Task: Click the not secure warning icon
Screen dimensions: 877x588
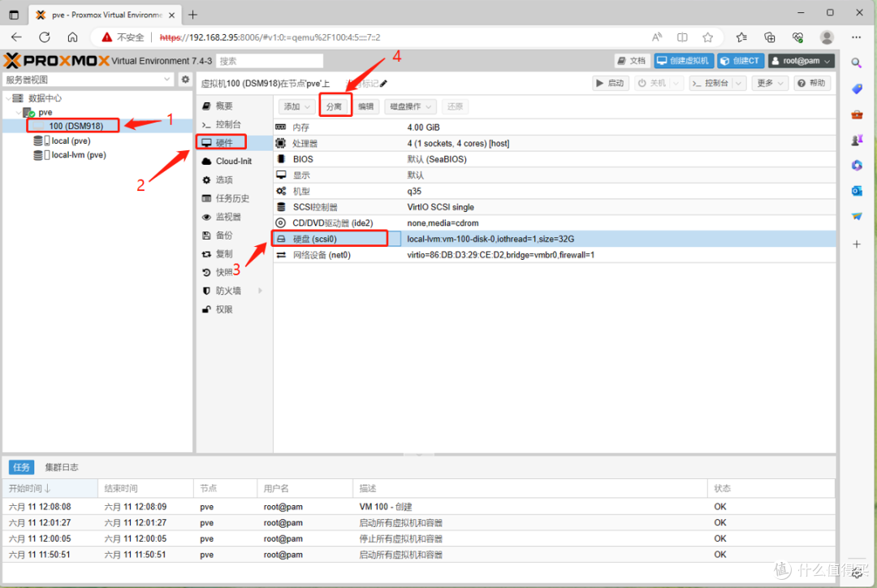Action: (x=106, y=37)
